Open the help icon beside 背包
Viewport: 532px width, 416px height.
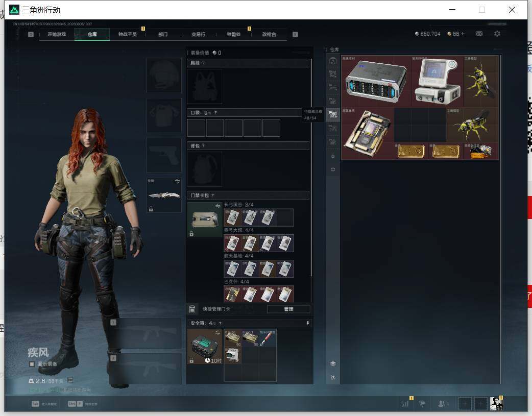point(203,145)
